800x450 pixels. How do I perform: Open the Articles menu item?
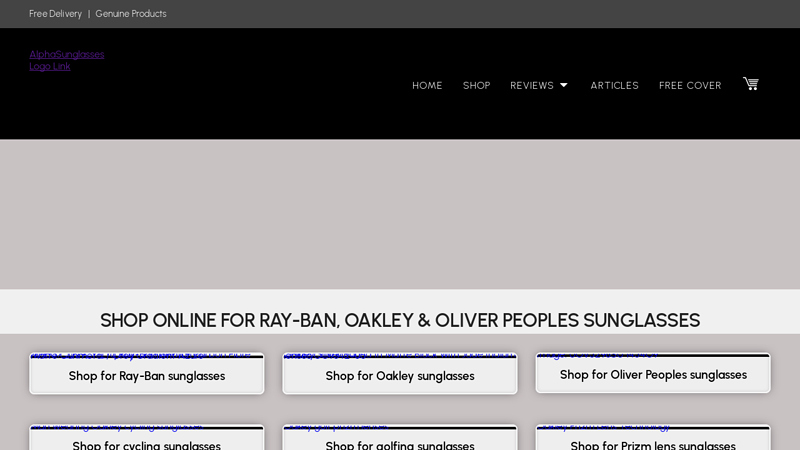614,86
